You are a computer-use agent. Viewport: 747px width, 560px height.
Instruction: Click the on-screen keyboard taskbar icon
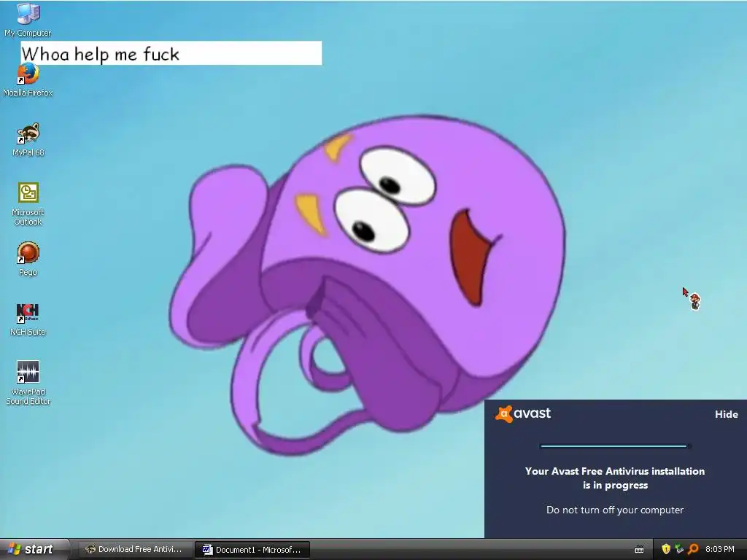639,550
